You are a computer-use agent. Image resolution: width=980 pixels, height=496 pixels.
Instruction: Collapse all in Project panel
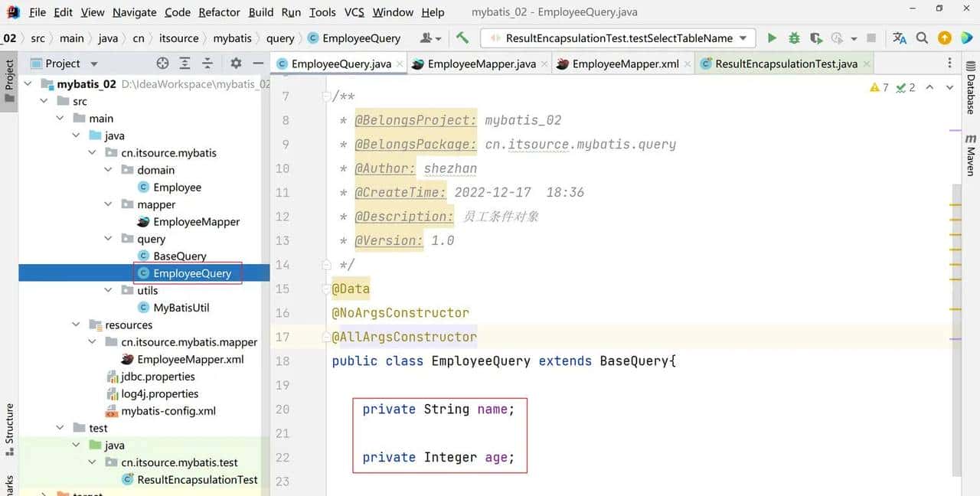click(207, 64)
